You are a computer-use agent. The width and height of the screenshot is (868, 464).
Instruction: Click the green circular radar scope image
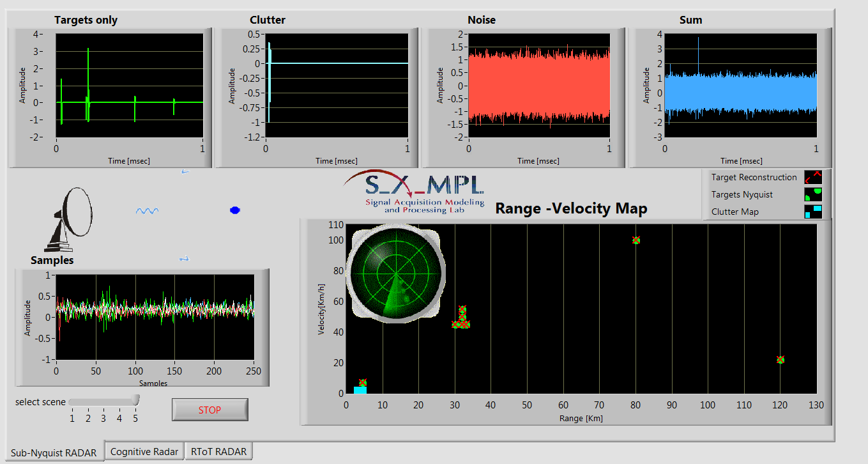pyautogui.click(x=394, y=273)
